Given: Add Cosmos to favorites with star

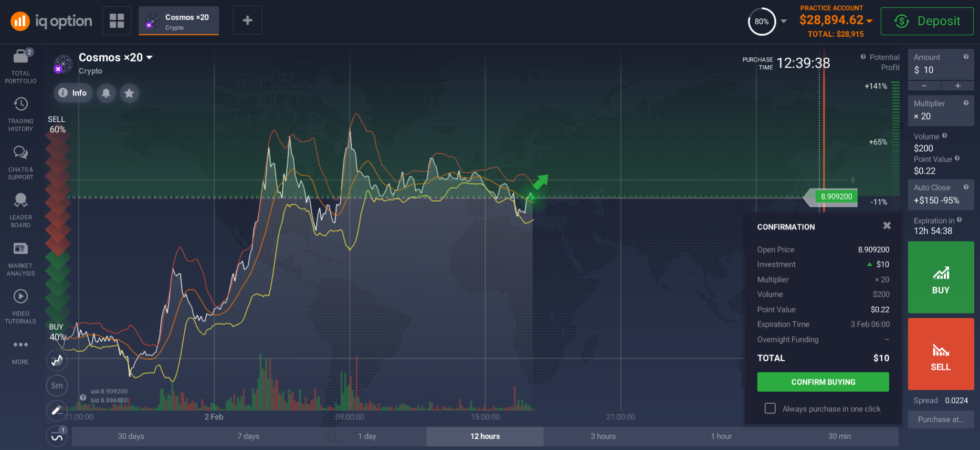Looking at the screenshot, I should pos(129,93).
